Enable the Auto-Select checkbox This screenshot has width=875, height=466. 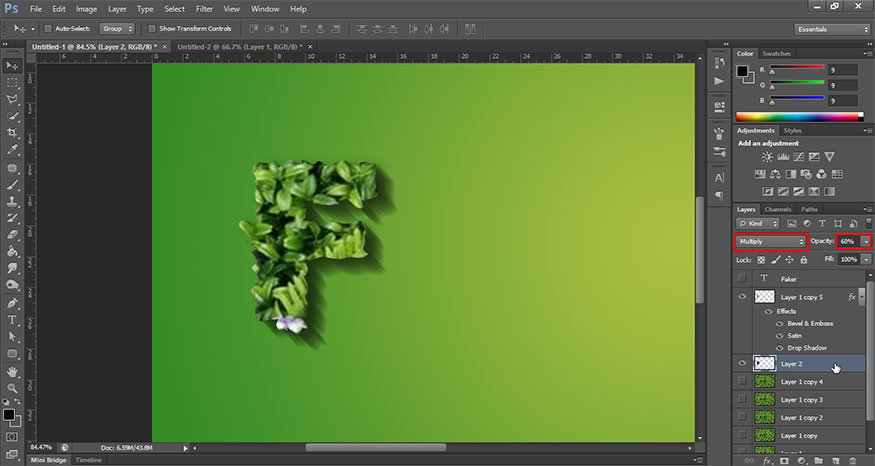click(x=47, y=28)
